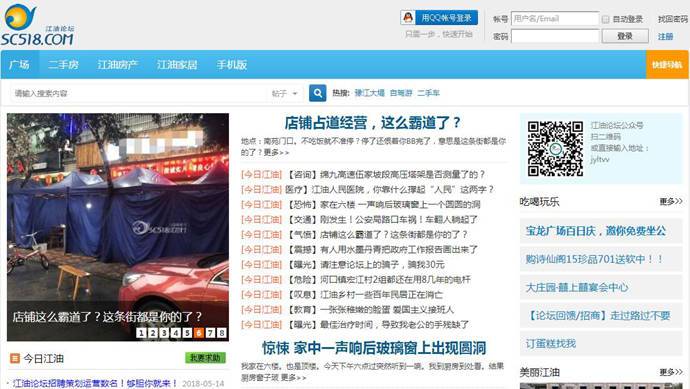The width and height of the screenshot is (690, 389).
Task: Open post 【交通】刚发生！公安局路口车祸
Action: tap(382, 219)
